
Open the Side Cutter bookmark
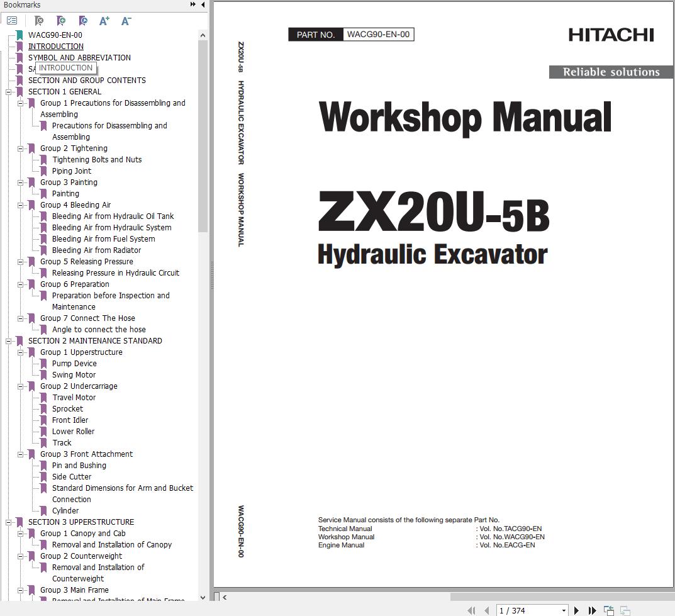[72, 476]
